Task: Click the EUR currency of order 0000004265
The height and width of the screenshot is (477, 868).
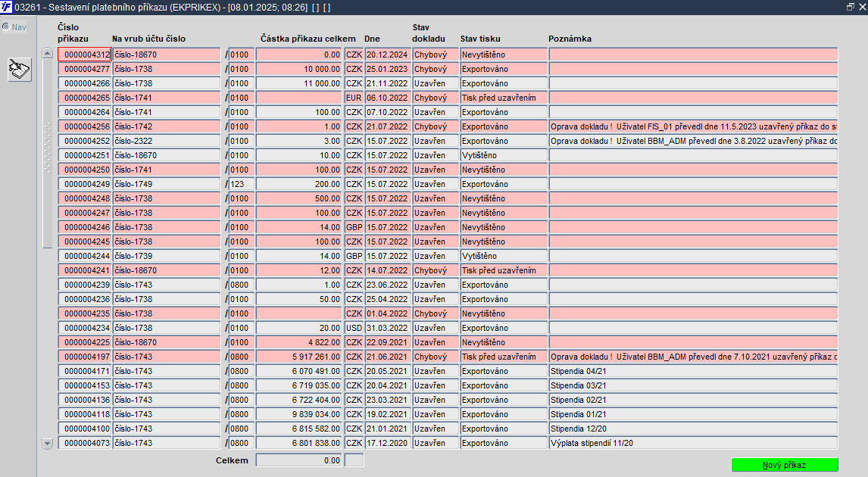Action: pos(354,98)
